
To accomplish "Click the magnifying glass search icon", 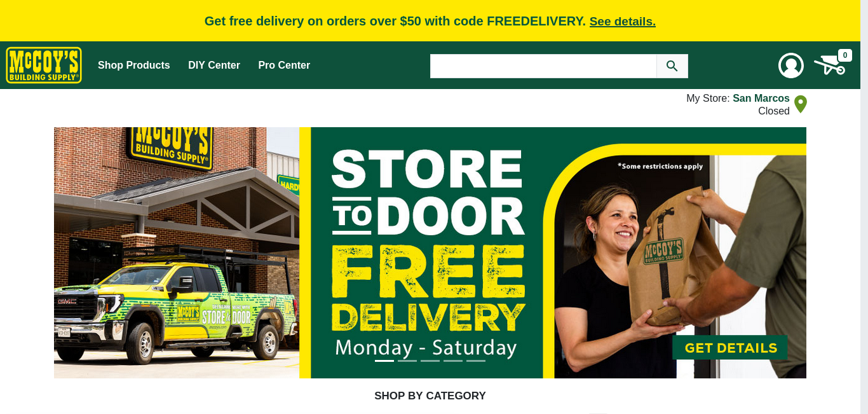I will coord(672,66).
